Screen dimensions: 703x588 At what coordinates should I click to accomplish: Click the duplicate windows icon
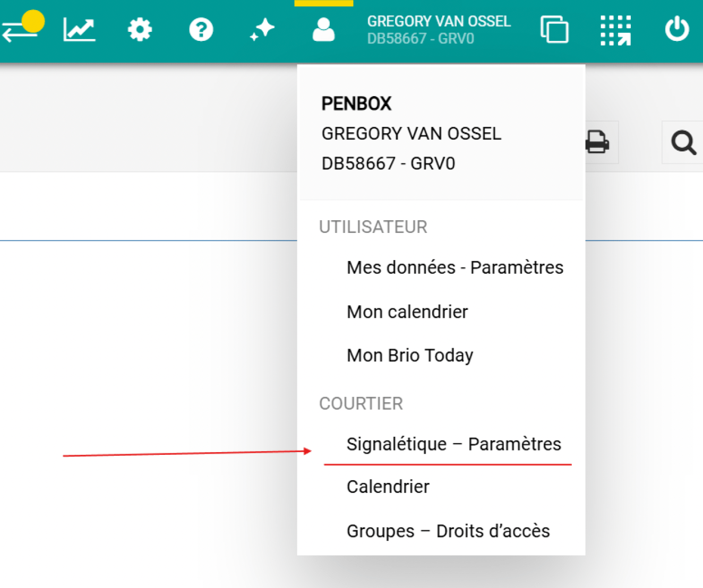click(x=554, y=29)
